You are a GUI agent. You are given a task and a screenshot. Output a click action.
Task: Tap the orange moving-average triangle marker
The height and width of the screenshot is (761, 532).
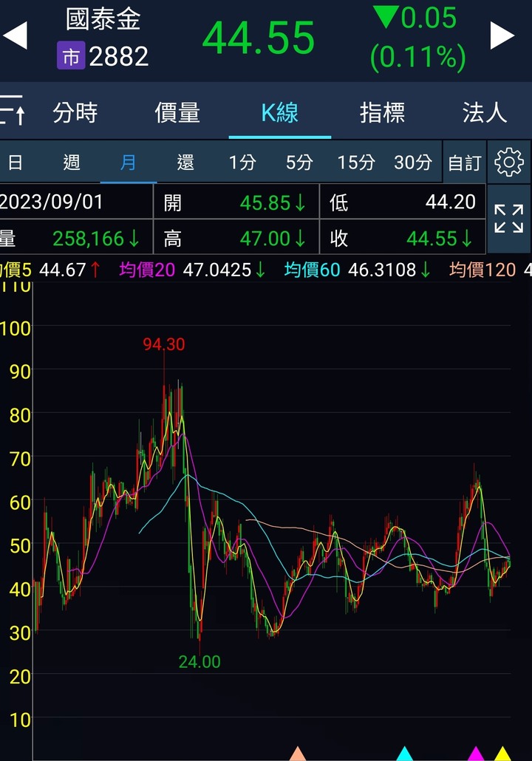tap(298, 754)
